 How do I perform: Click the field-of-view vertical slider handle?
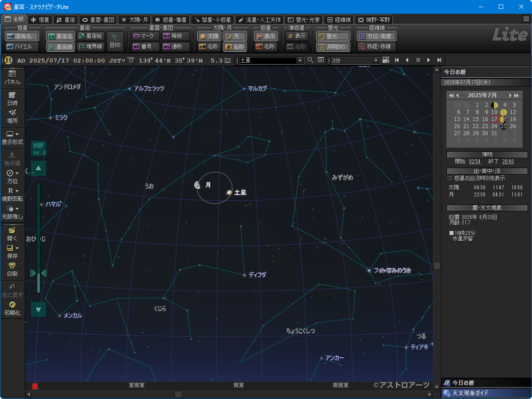(x=39, y=273)
